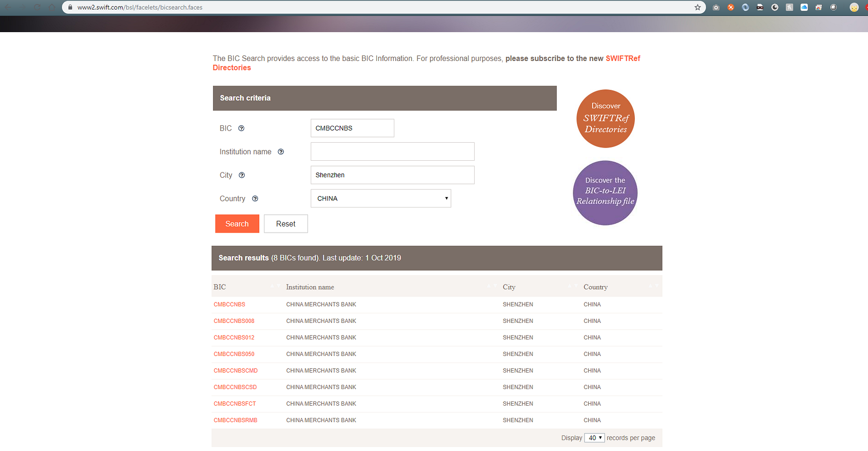Image resolution: width=868 pixels, height=451 pixels.
Task: Go to the browser home page icon
Action: point(51,7)
